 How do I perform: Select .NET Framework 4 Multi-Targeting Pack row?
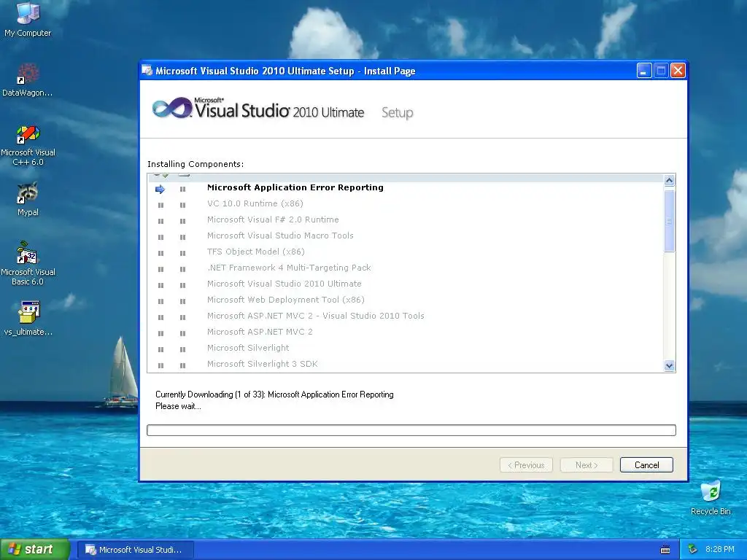pos(406,268)
